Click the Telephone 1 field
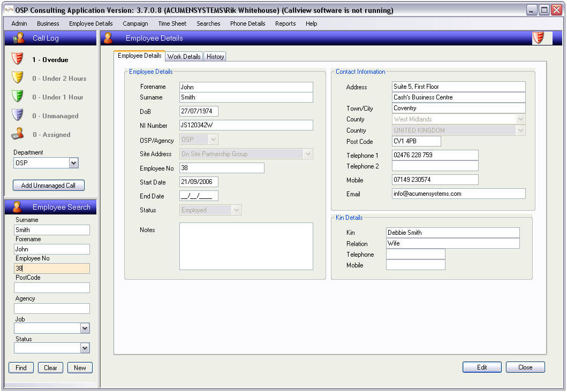 [435, 155]
